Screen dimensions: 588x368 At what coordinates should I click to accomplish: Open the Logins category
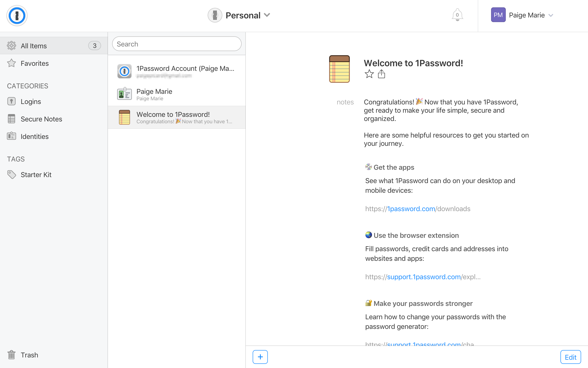[54, 101]
